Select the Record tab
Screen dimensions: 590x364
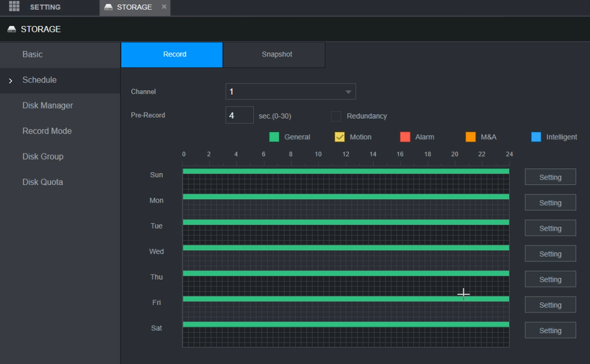pyautogui.click(x=175, y=55)
